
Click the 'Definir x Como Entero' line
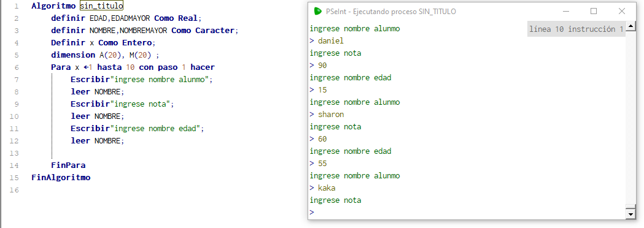click(x=104, y=43)
